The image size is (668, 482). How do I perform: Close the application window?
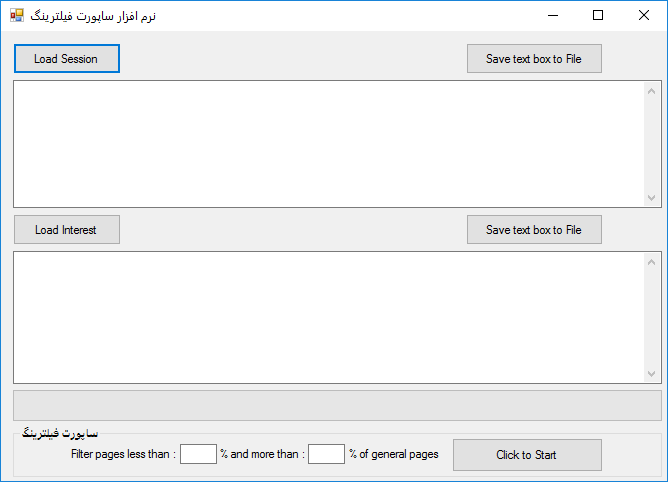tap(644, 16)
